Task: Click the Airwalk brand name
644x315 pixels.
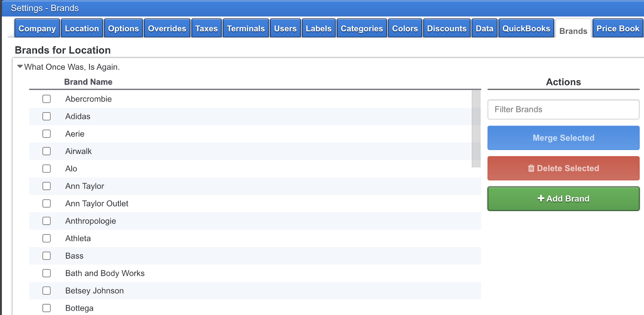Action: (x=78, y=151)
